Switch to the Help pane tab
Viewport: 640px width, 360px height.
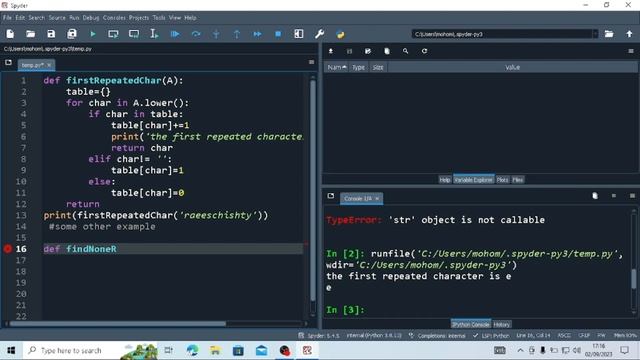click(444, 180)
